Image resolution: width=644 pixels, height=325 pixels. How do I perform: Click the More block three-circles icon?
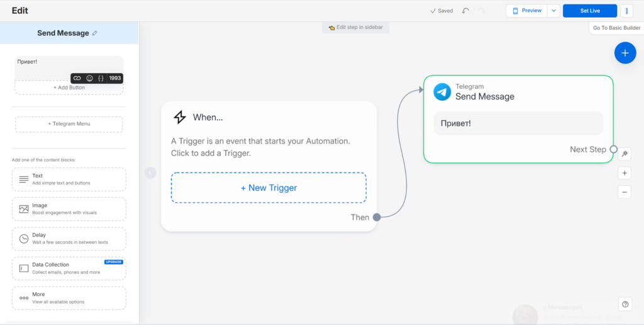[x=24, y=298]
